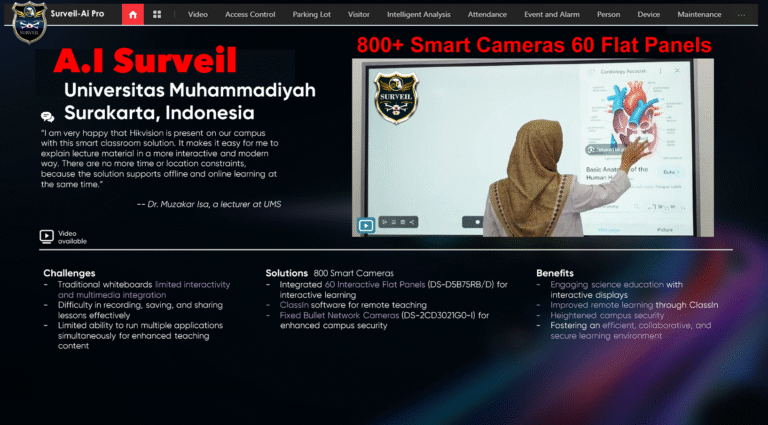This screenshot has height=425, width=768.
Task: Click the white dot indicator on video
Action: click(478, 222)
